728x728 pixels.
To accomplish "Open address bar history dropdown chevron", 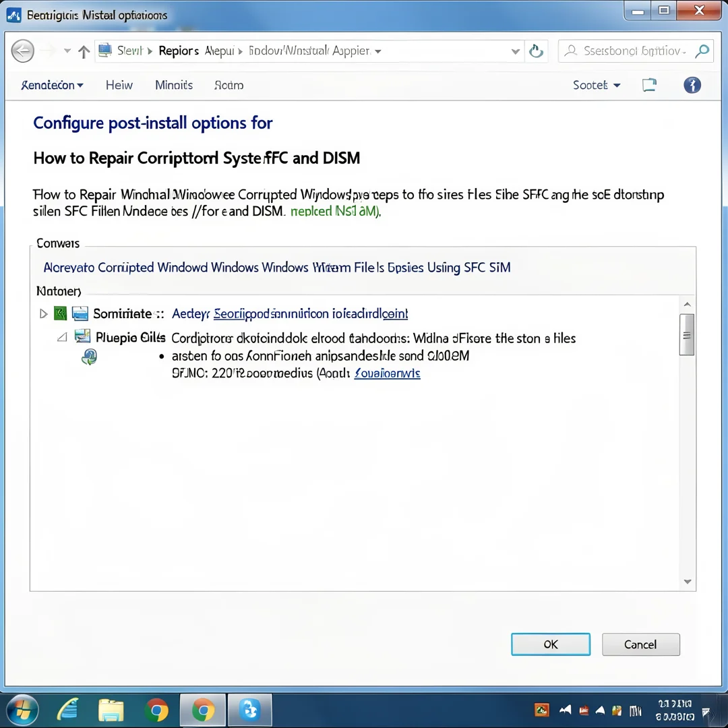I will click(515, 51).
